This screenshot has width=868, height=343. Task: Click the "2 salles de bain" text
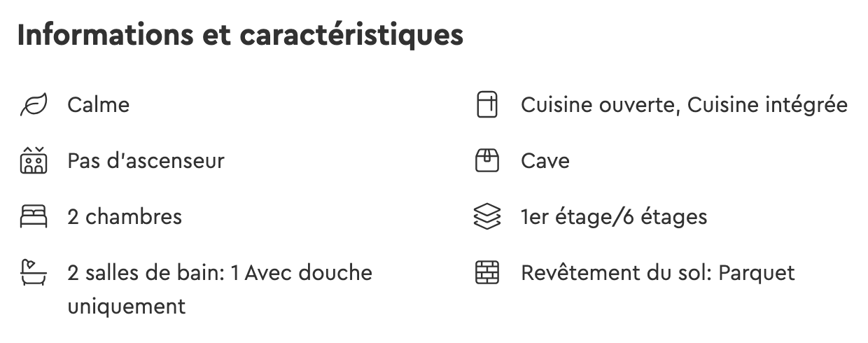[x=144, y=272]
